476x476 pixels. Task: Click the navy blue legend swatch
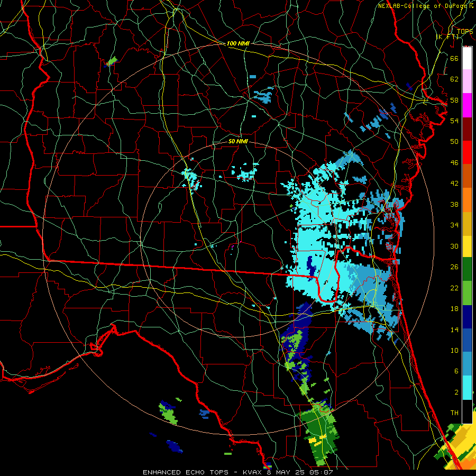coord(467,317)
